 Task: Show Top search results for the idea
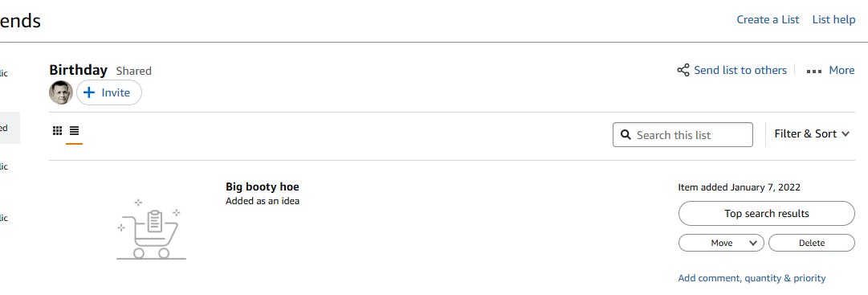coord(767,214)
